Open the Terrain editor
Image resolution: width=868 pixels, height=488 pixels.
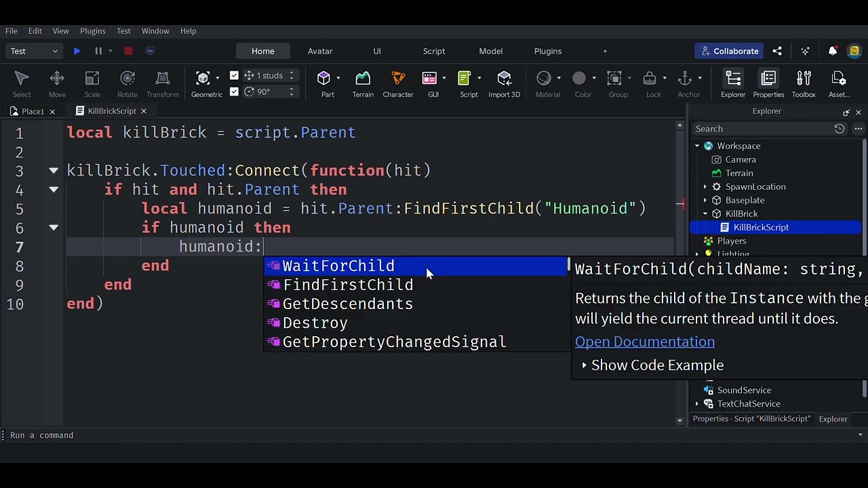coord(363,85)
